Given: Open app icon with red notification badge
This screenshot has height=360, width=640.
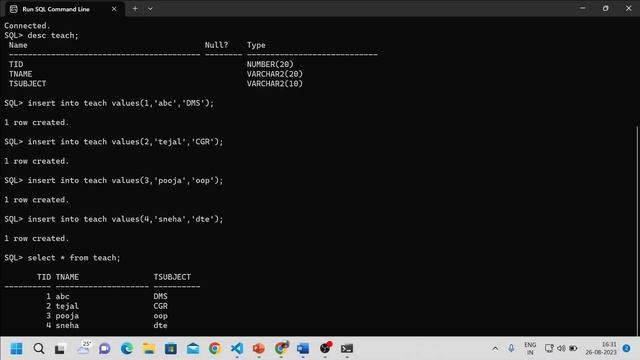Looking at the screenshot, I should (x=325, y=348).
